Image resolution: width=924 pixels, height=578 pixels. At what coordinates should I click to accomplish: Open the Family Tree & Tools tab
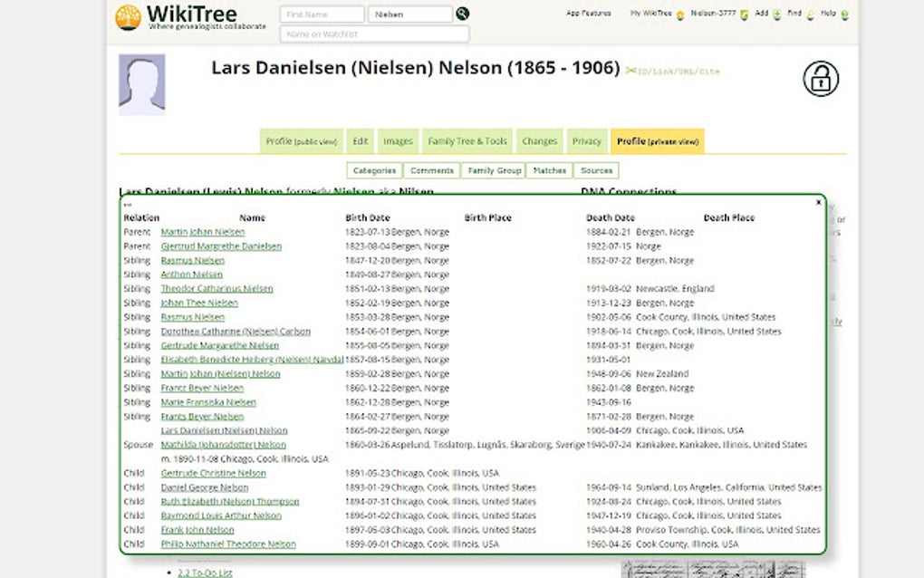click(x=467, y=140)
